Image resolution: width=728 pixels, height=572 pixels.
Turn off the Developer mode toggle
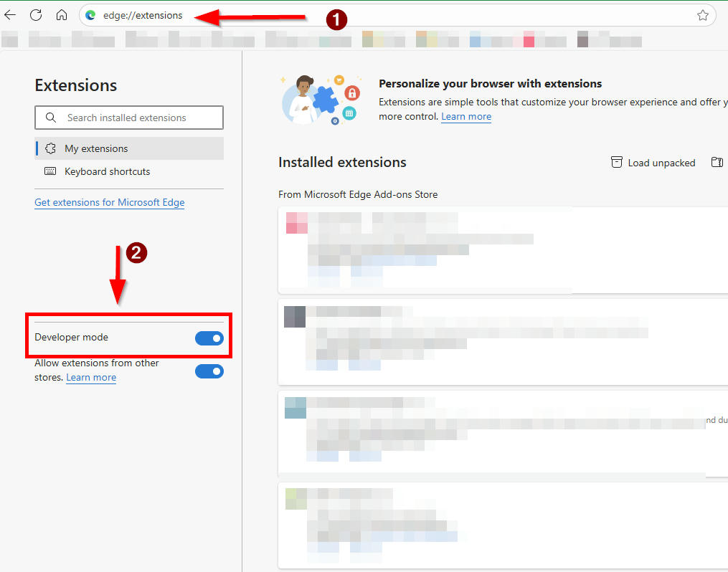[x=209, y=338]
